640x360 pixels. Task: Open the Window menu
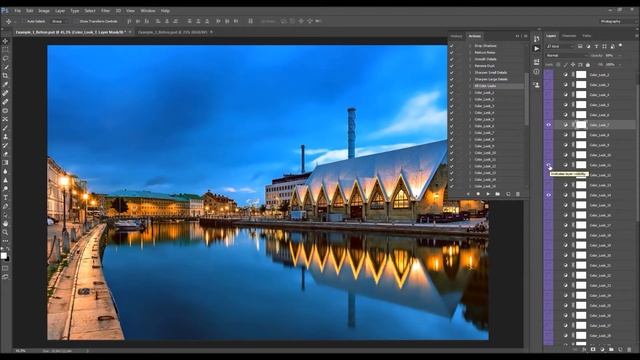(x=148, y=11)
